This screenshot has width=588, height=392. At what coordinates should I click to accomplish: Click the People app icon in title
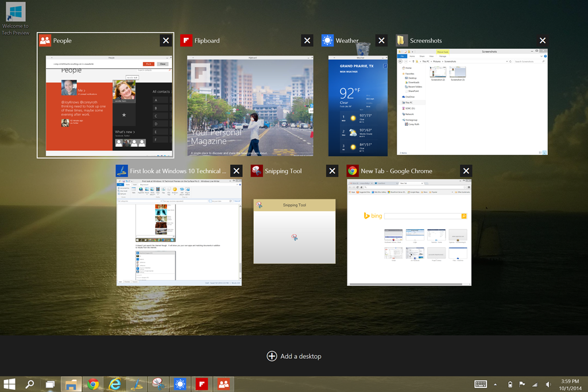45,41
